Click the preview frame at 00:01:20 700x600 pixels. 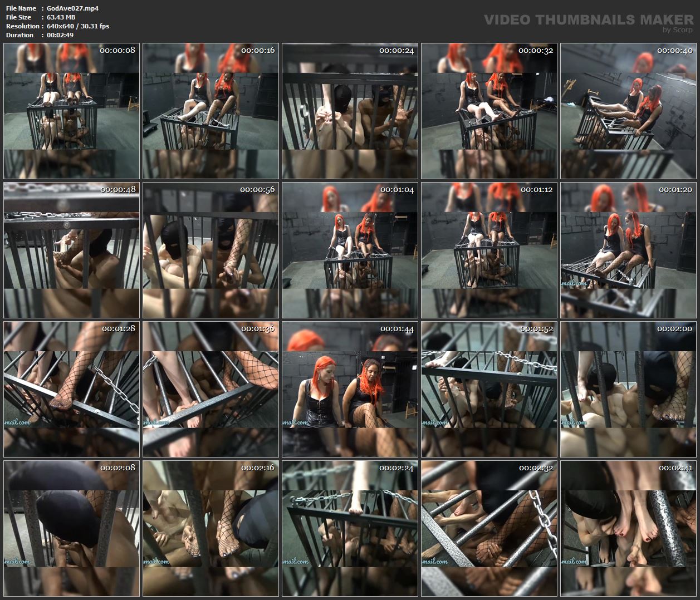pos(627,250)
